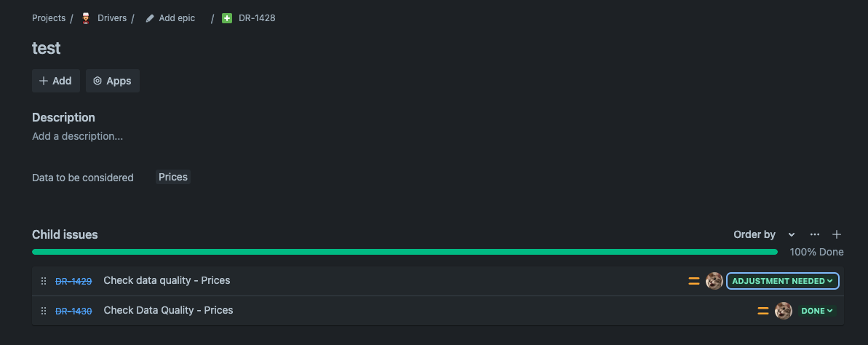Open the DR-1429 issue key link
The image size is (868, 345).
(73, 281)
